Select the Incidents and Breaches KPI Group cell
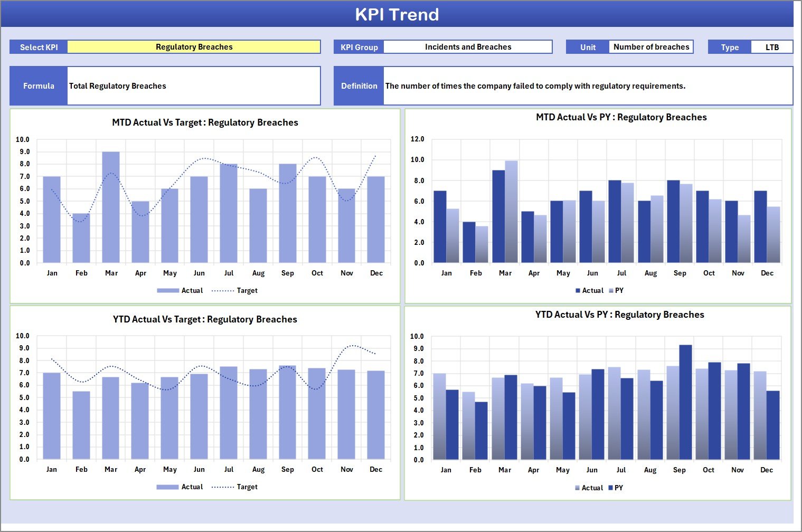Viewport: 802px width, 532px height. point(468,47)
